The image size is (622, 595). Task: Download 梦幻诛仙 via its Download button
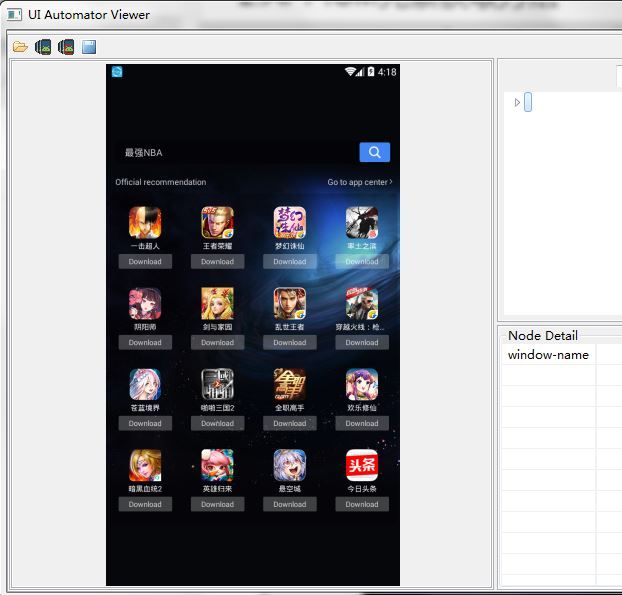(x=290, y=262)
